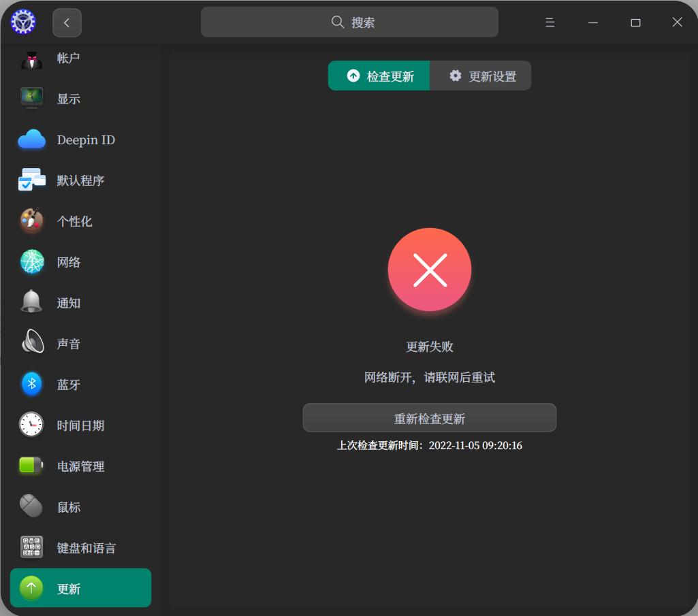The height and width of the screenshot is (616, 698).
Task: Open the 显示 display settings icon
Action: [x=31, y=98]
